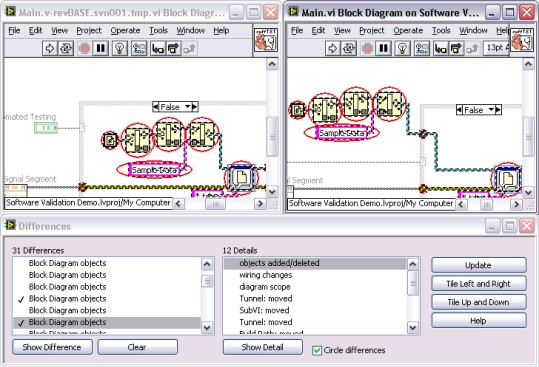Click Help button in Differences window
The width and height of the screenshot is (539, 367).
(479, 321)
